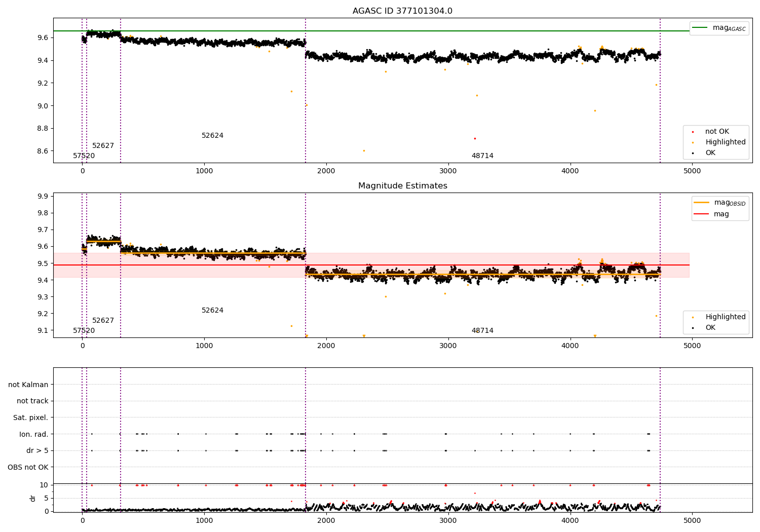Click the orange outlier near 8.6 in the top panel
The width and height of the screenshot is (760, 532).
pos(364,150)
